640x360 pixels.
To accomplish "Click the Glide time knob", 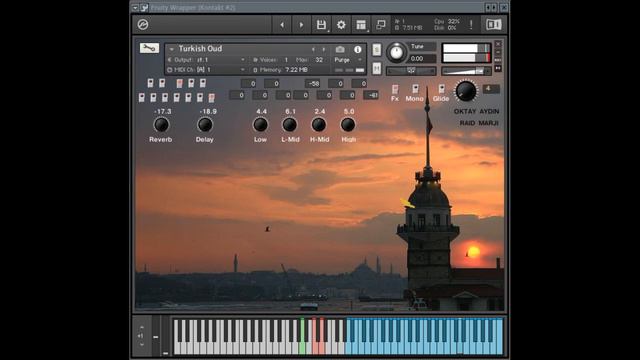I will tap(465, 91).
